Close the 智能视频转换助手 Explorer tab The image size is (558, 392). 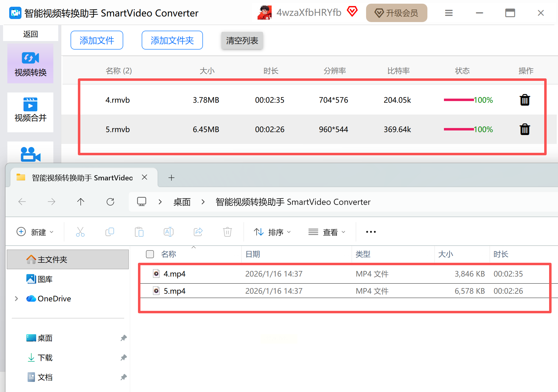(145, 177)
